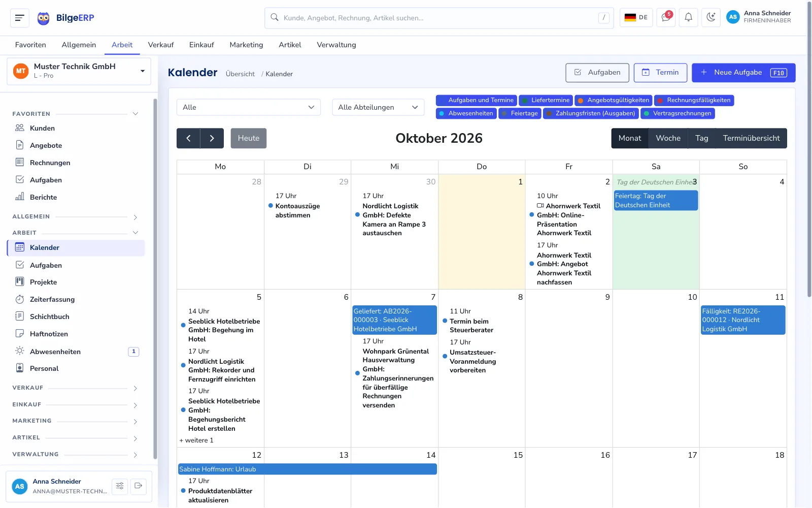The height and width of the screenshot is (508, 812).
Task: Expand the Allgemein sidebar section
Action: pyautogui.click(x=75, y=217)
